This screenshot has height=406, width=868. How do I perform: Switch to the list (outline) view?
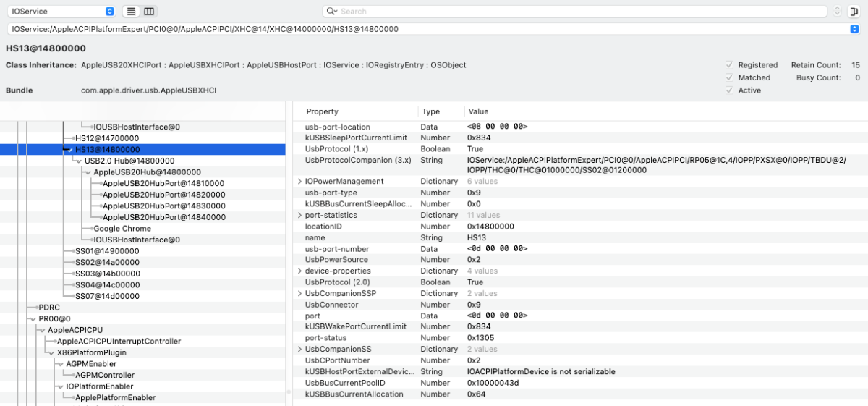pyautogui.click(x=131, y=12)
